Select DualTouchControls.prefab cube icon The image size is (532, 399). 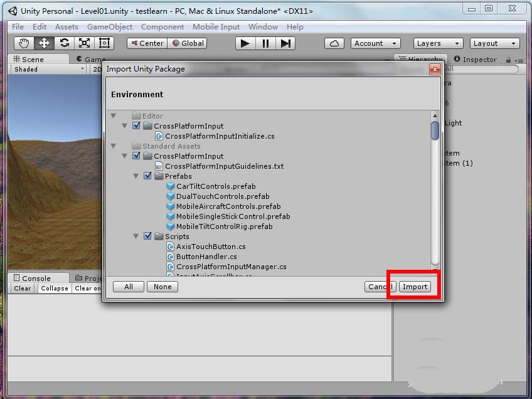[171, 196]
